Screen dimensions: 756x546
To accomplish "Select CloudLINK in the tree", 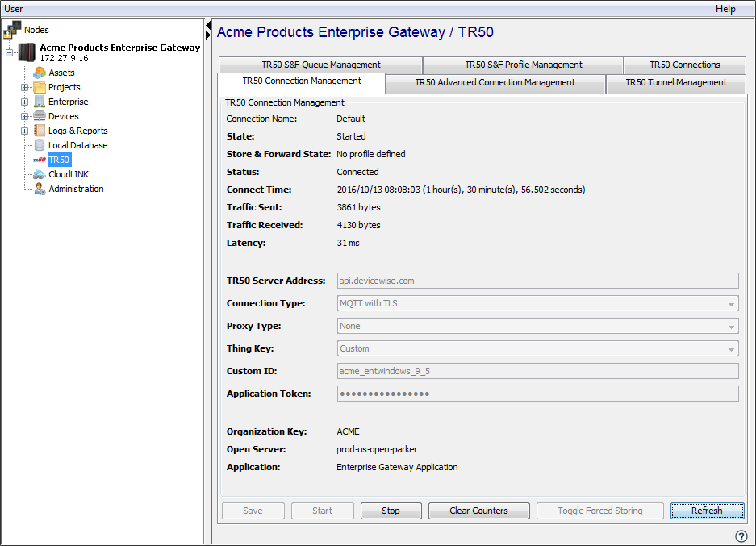I will 69,174.
